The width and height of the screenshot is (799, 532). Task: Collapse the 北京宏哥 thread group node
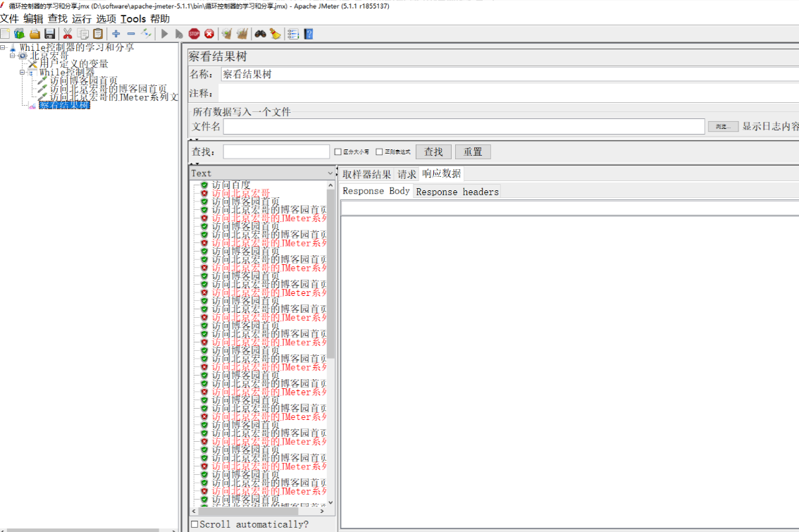(12, 56)
